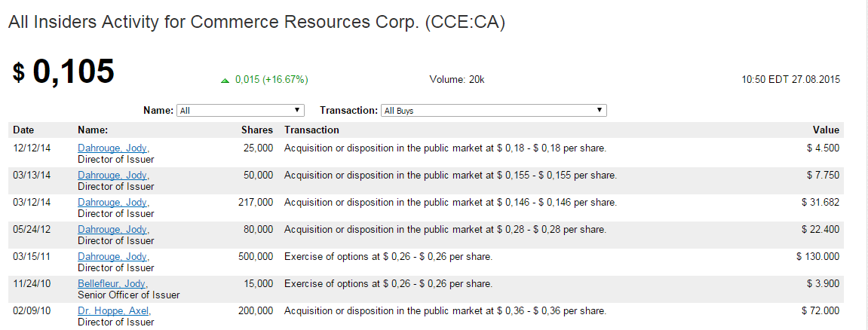Viewport: 868px width, 330px height.
Task: Click the All Insiders Activity page title
Action: 256,23
